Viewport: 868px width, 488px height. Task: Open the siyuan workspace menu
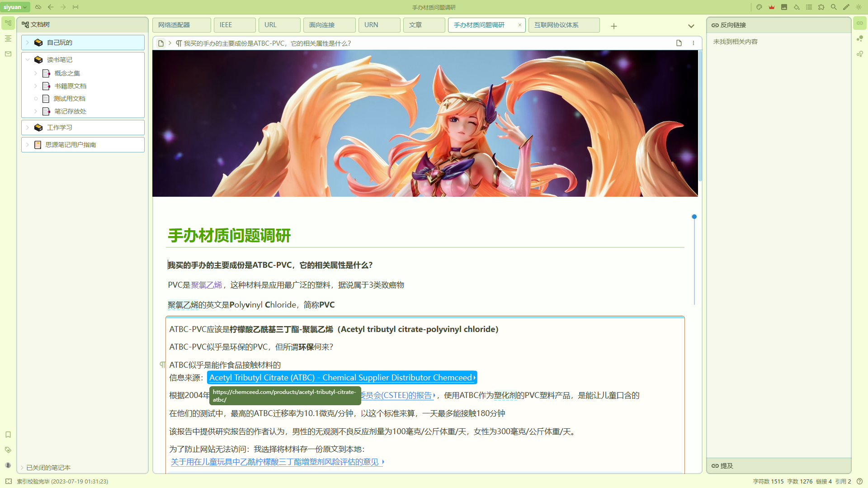tap(15, 7)
